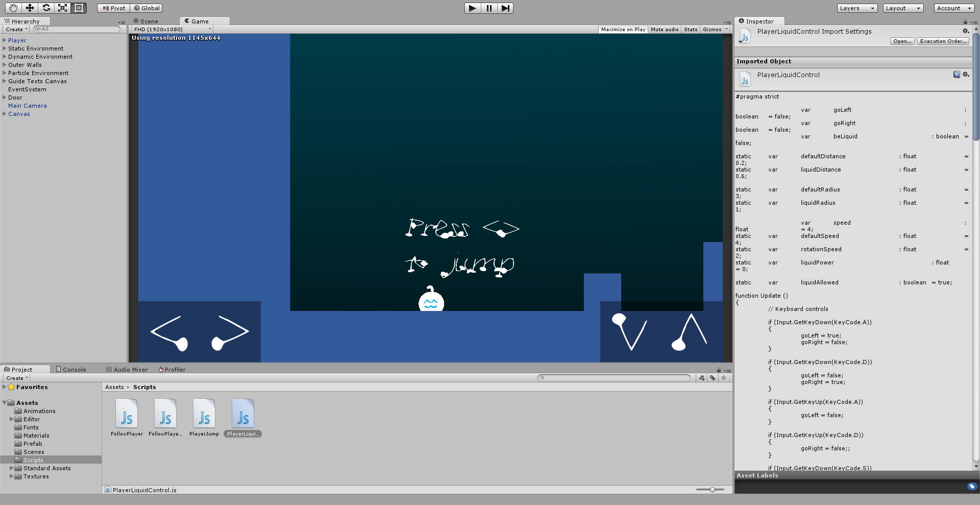Select the Rect transform tool
Screen dimensions: 980x505
click(x=79, y=8)
